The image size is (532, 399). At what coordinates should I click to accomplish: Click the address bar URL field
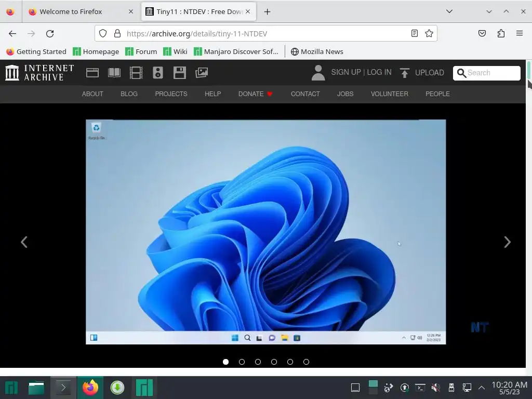(265, 33)
